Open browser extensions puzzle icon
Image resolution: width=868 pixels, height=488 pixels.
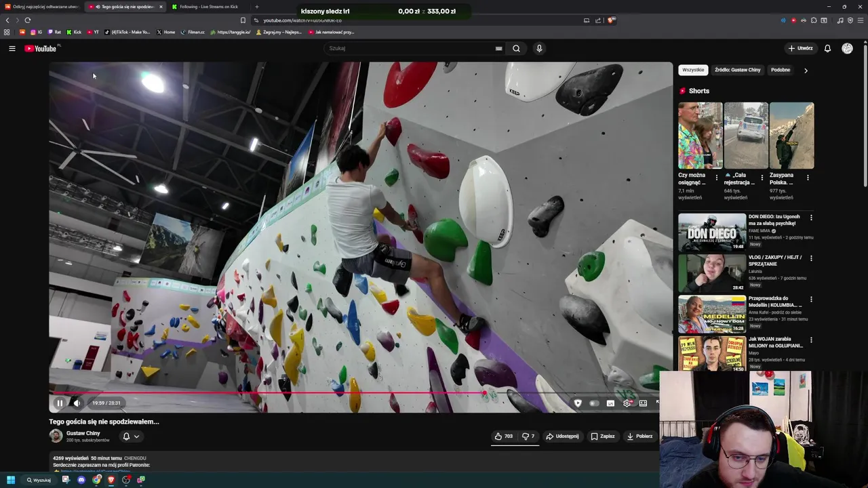coord(814,20)
